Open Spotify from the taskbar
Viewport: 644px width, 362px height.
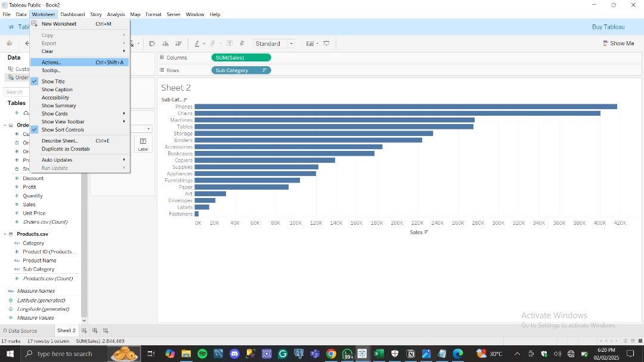(x=203, y=354)
